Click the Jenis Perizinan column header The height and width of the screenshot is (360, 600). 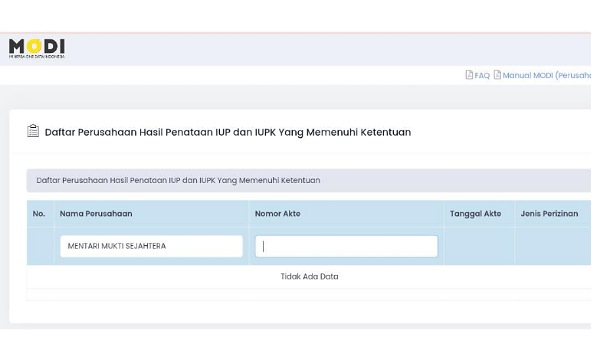click(x=549, y=214)
